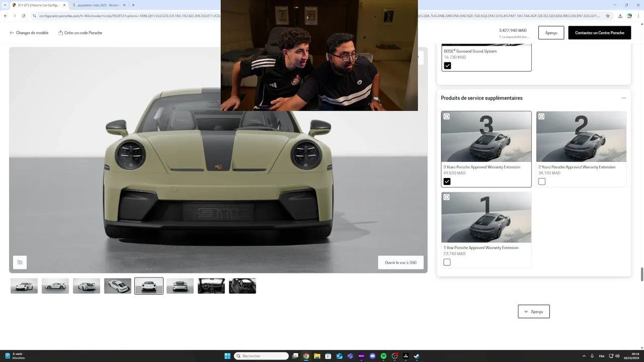The image size is (644, 362).
Task: Select the first car view thumbnail
Action: tap(24, 286)
